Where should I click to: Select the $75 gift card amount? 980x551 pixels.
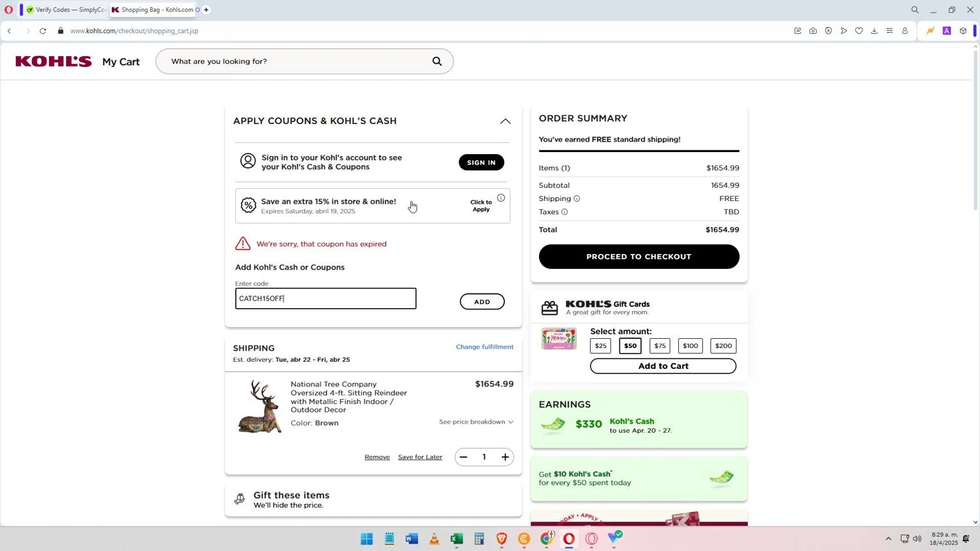point(660,346)
